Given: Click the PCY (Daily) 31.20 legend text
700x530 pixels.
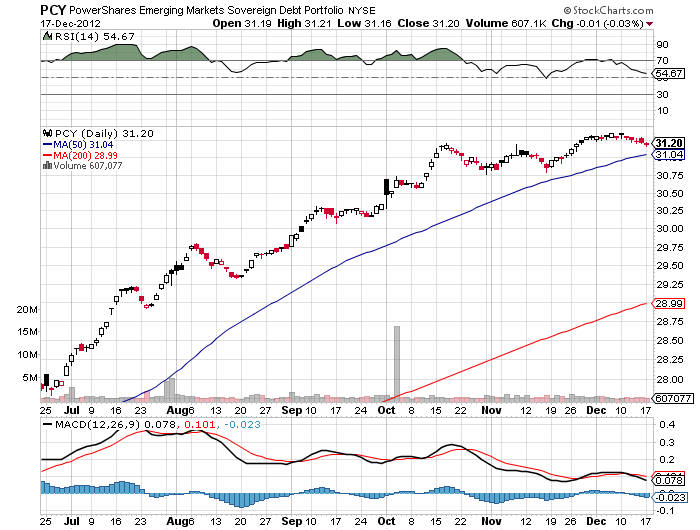Looking at the screenshot, I should pyautogui.click(x=104, y=134).
